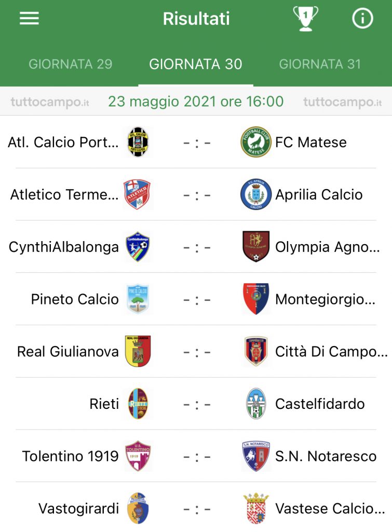Tap the Rieti club logo

(138, 403)
